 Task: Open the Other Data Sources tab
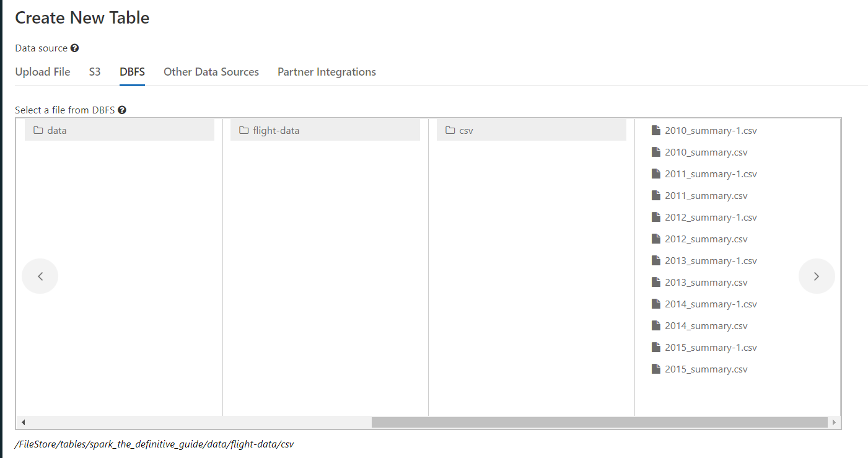click(211, 72)
